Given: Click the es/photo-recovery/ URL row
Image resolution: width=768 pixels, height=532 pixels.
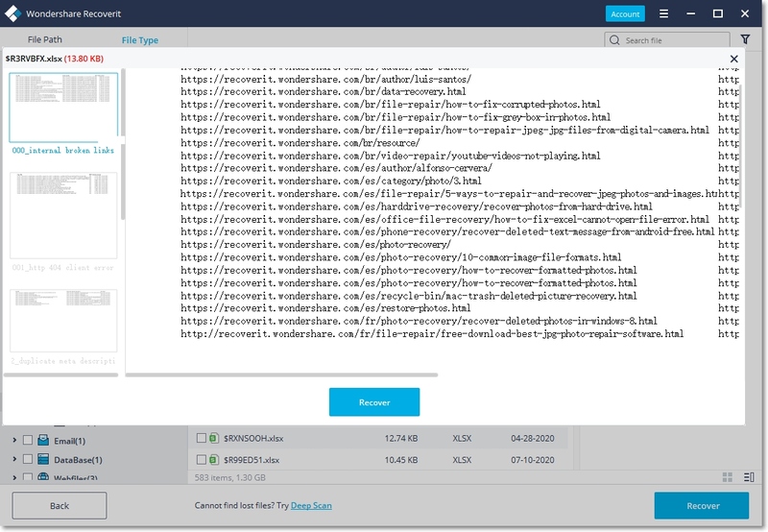Looking at the screenshot, I should 316,245.
